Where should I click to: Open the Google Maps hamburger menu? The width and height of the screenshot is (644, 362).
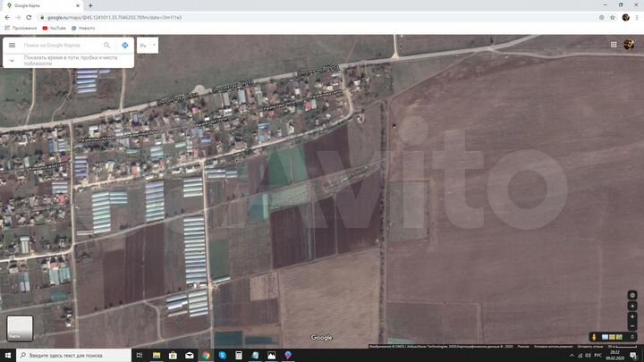(x=12, y=46)
